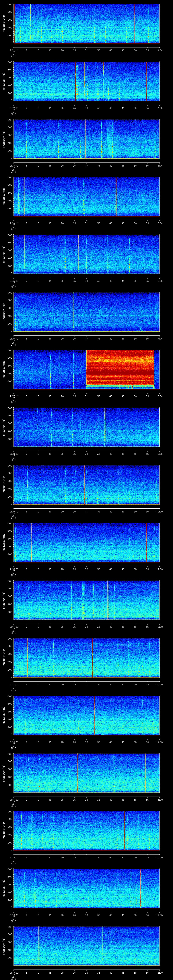Click the 9:05:00 start time label
This screenshot has width=173, height=980.
(14, 281)
